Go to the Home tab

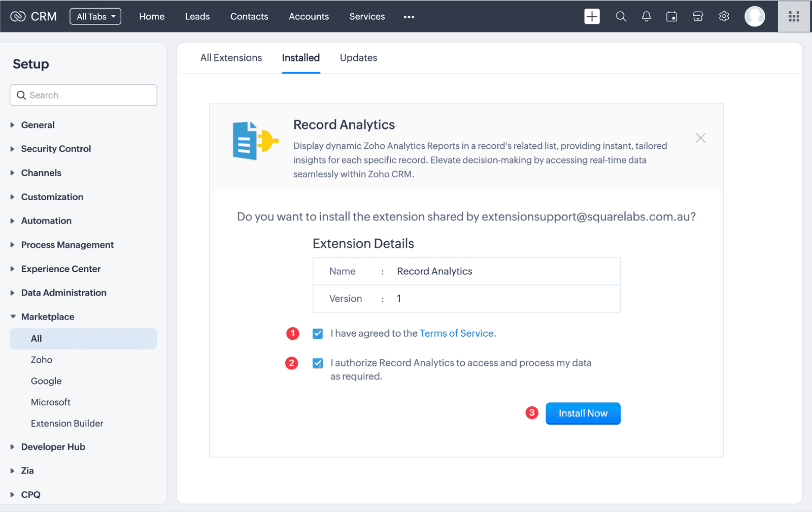point(152,16)
